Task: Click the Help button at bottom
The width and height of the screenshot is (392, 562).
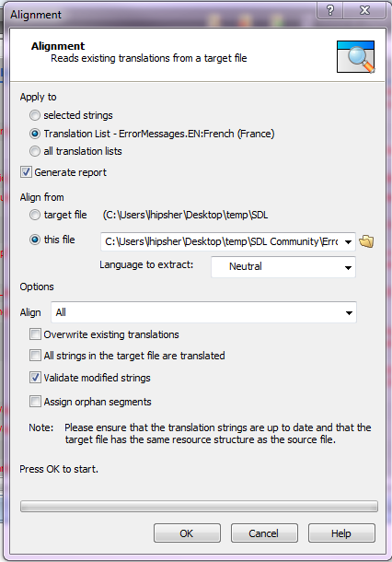Action: 341,533
